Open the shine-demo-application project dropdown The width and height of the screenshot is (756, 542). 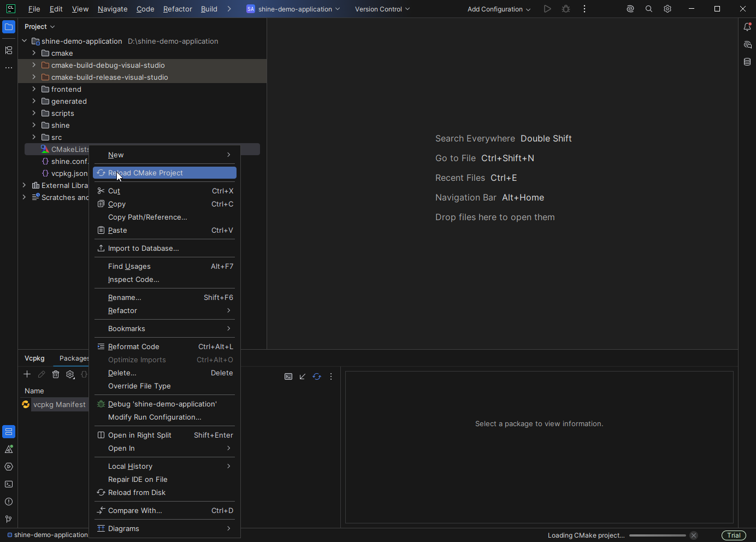point(293,9)
